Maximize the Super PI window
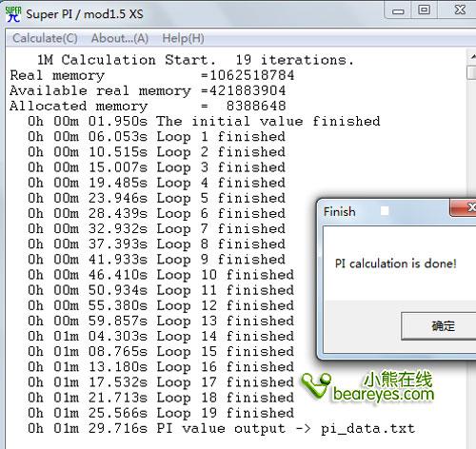Image resolution: width=476 pixels, height=449 pixels. click(x=425, y=10)
